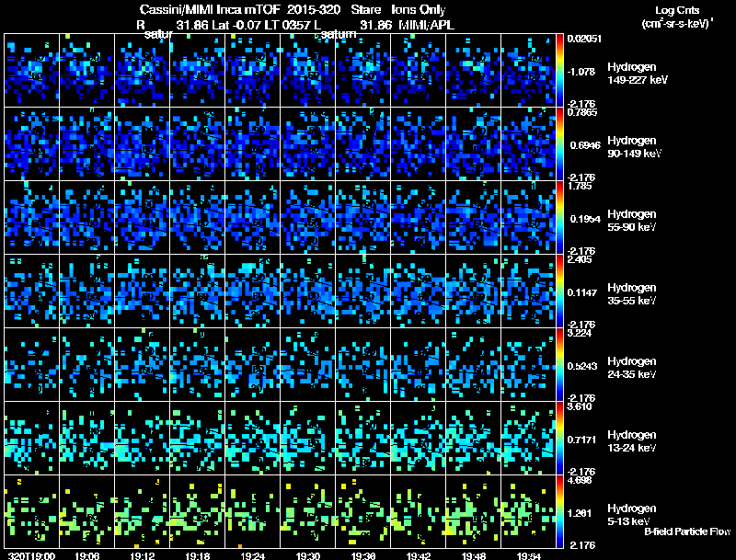Screen dimensions: 736x560
Task: Click the colorbar midpoint value '0.1147'
Action: pyautogui.click(x=581, y=292)
